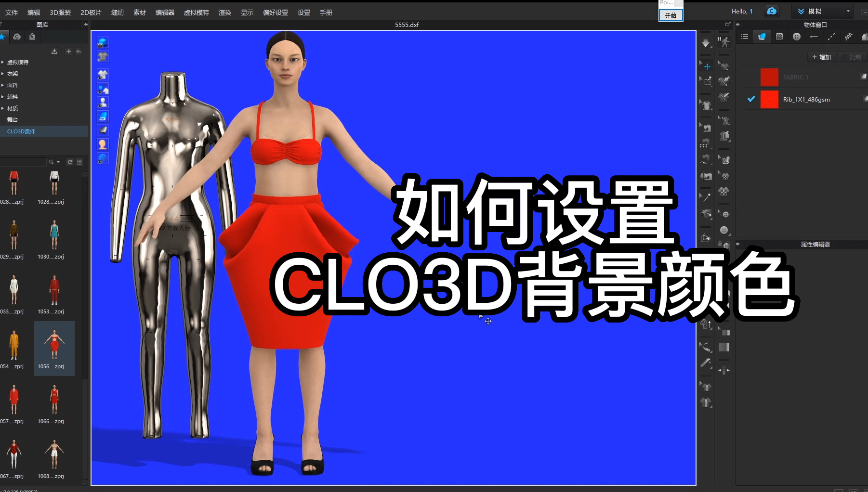Switch to favorites star tab in library
The height and width of the screenshot is (492, 868).
2,37
